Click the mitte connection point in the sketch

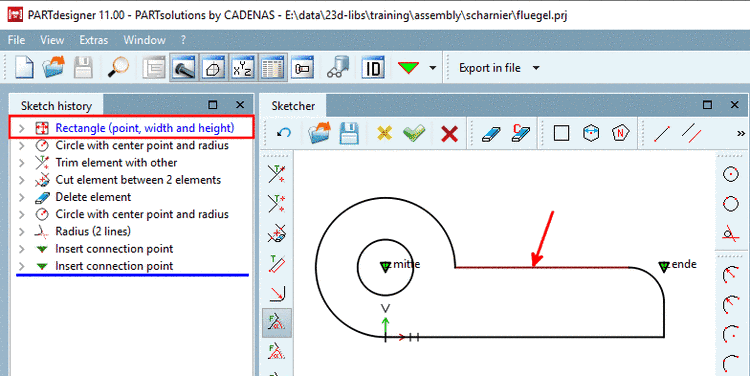(x=386, y=267)
